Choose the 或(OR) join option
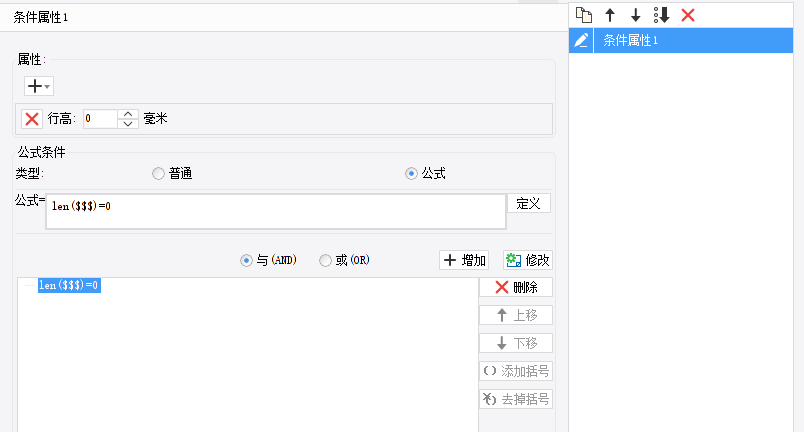Viewport: 804px width, 432px height. pos(344,260)
